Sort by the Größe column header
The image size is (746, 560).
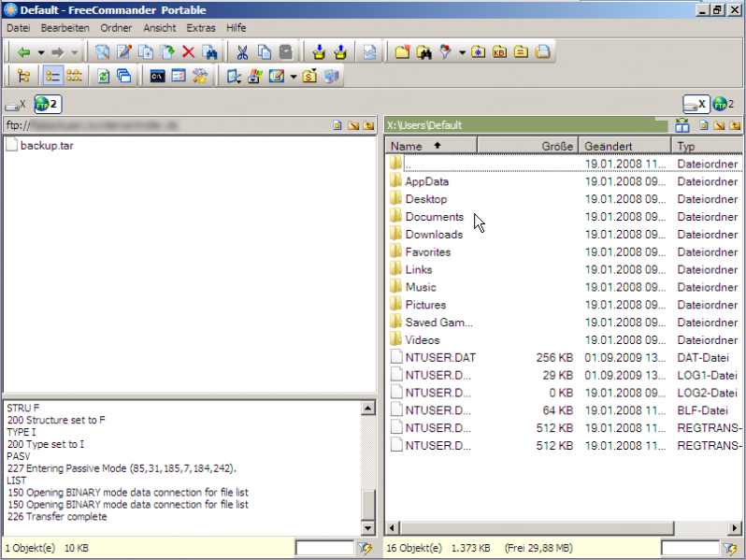point(527,146)
